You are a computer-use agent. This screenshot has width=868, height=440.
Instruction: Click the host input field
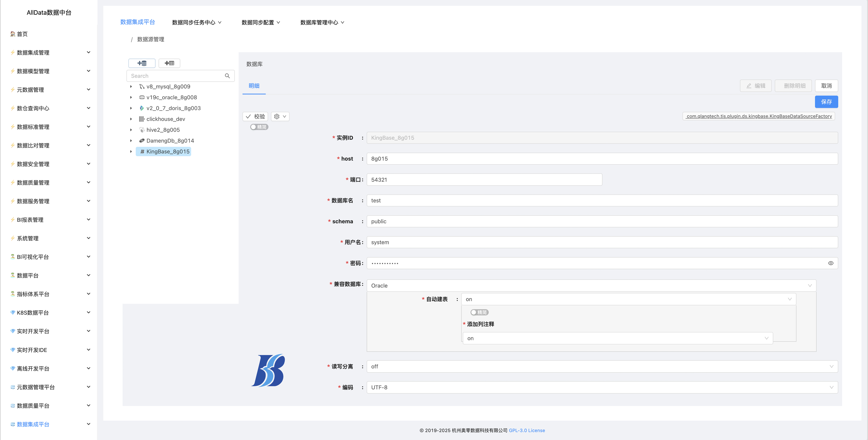602,159
